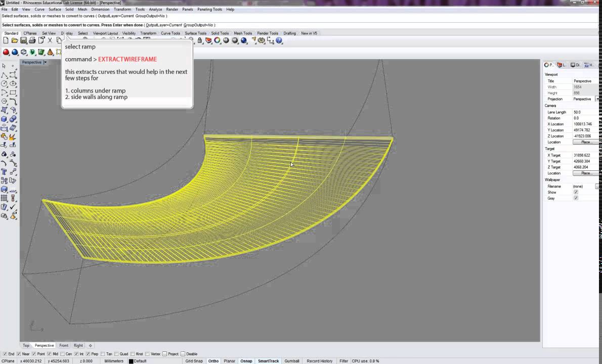Toggle Osnap in status bar
This screenshot has height=364, width=602.
click(246, 361)
